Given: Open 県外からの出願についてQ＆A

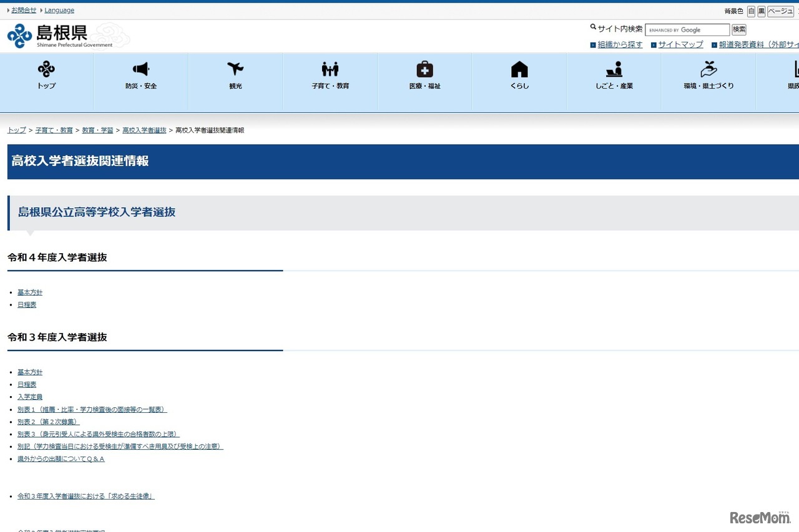Looking at the screenshot, I should pos(61,458).
